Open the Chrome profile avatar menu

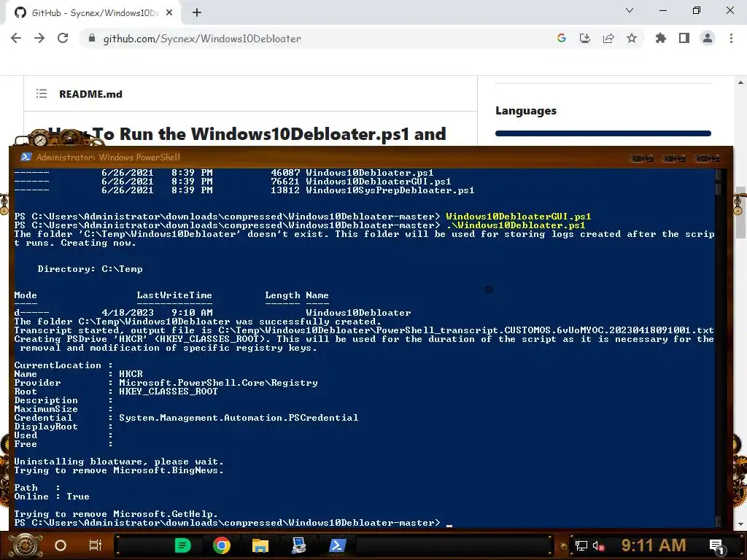pos(708,38)
